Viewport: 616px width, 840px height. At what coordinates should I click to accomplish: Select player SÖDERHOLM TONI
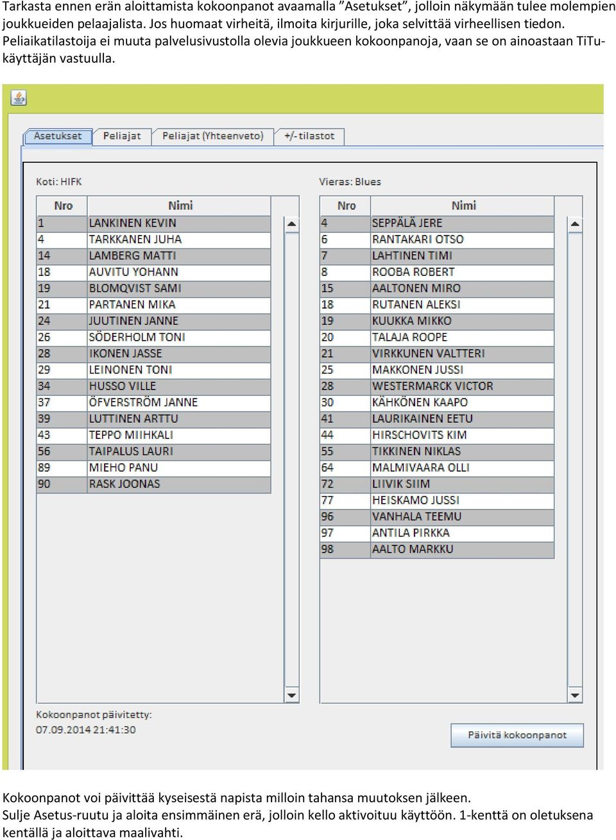click(154, 338)
